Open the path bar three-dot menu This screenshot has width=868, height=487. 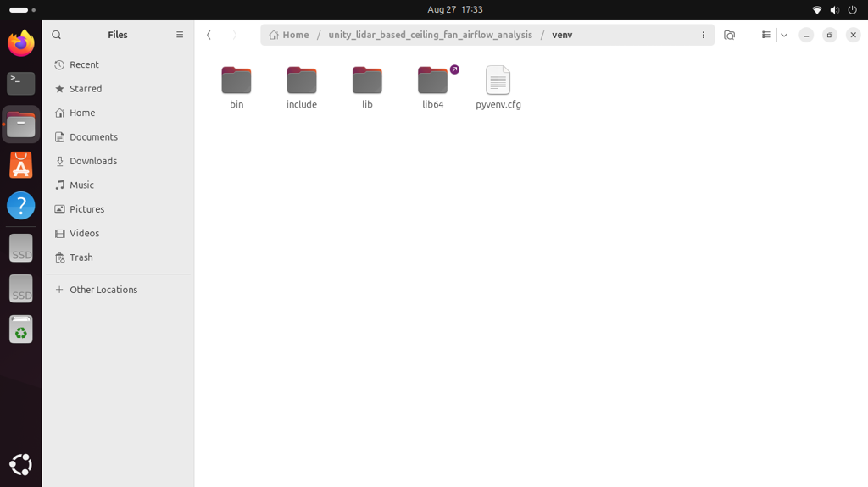pyautogui.click(x=703, y=35)
